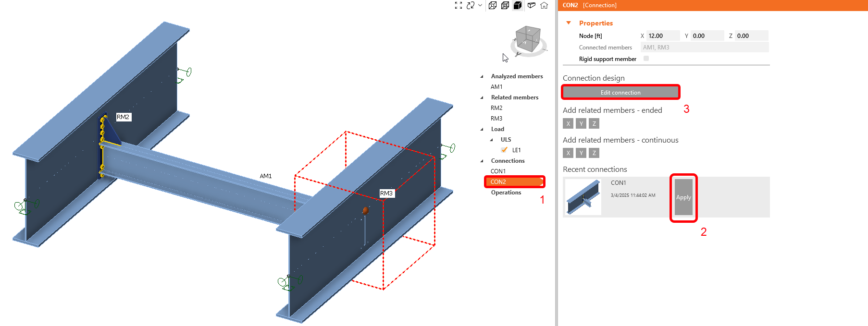868x326 pixels.
Task: Click the CON2 [Connection] panel title
Action: 589,5
